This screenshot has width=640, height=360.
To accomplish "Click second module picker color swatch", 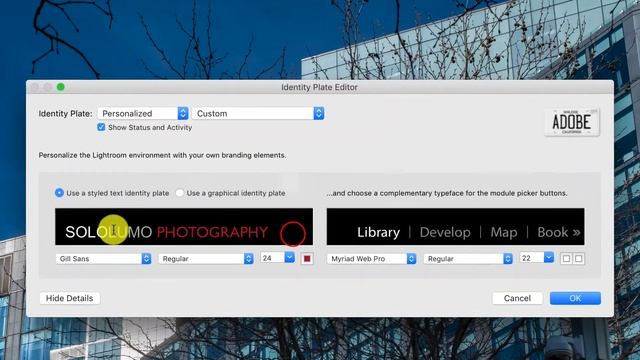I will pyautogui.click(x=579, y=258).
